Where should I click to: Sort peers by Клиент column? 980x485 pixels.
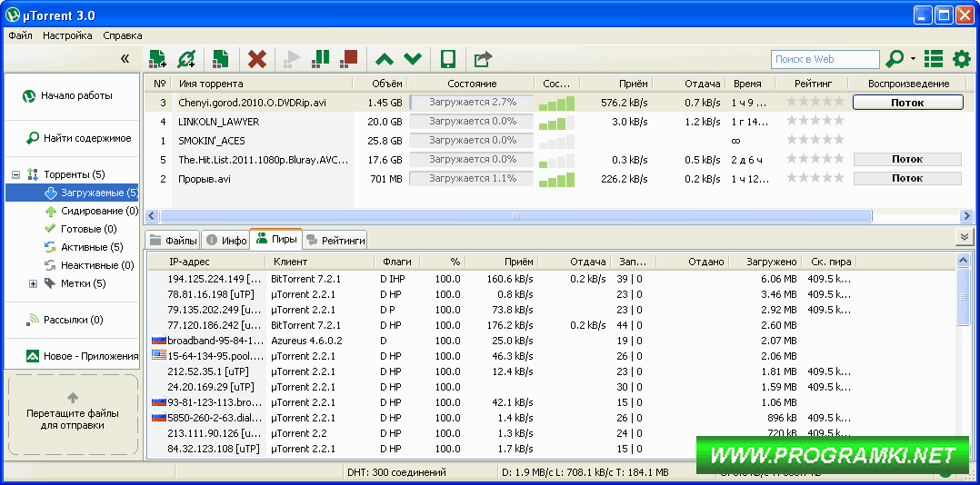pyautogui.click(x=320, y=262)
